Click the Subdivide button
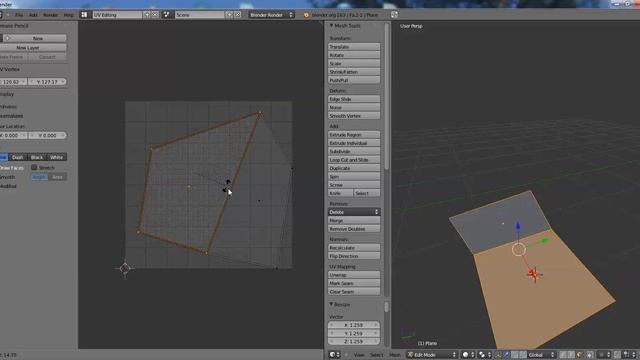The image size is (640, 360). click(354, 151)
